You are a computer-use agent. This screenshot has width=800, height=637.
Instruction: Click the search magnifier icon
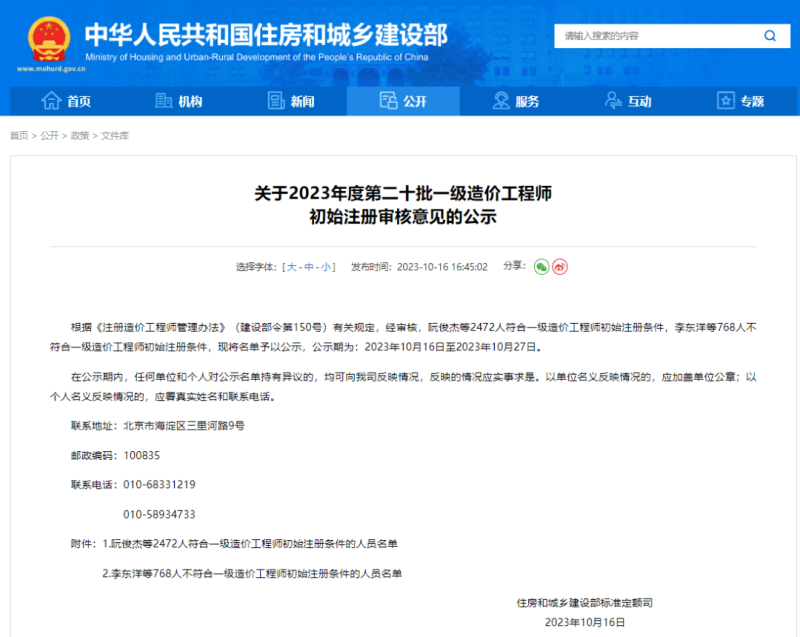tap(770, 35)
